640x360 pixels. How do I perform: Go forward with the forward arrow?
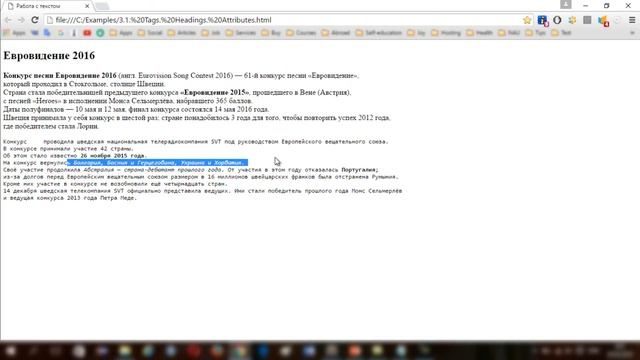click(x=21, y=20)
